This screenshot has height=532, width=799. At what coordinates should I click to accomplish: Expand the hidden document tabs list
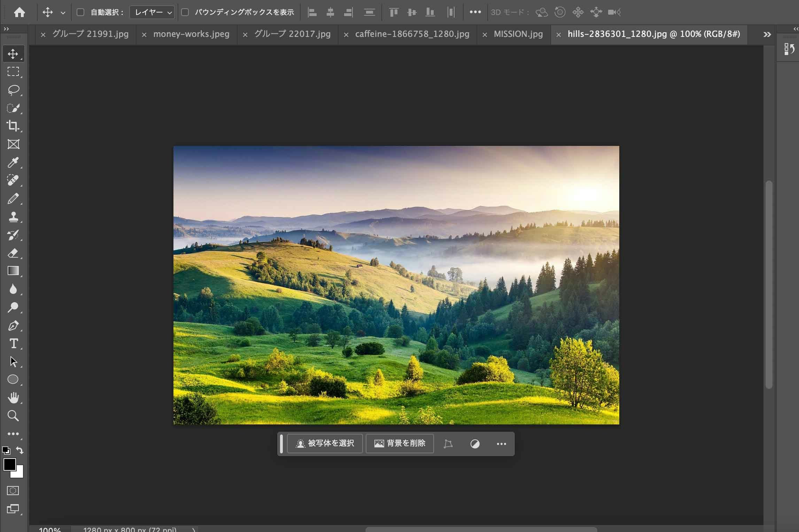pos(767,34)
